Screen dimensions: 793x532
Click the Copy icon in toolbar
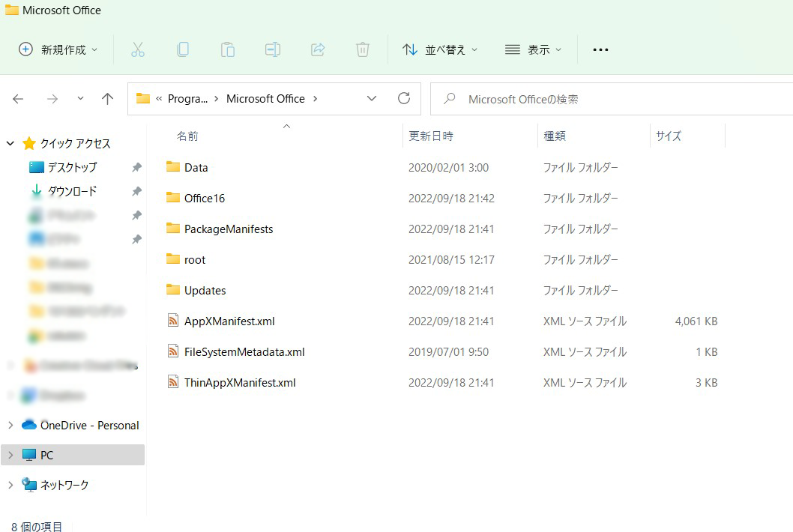tap(183, 49)
